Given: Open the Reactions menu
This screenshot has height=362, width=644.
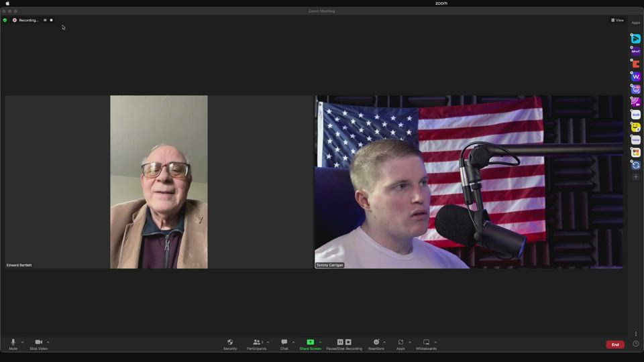Looking at the screenshot, I should [376, 344].
